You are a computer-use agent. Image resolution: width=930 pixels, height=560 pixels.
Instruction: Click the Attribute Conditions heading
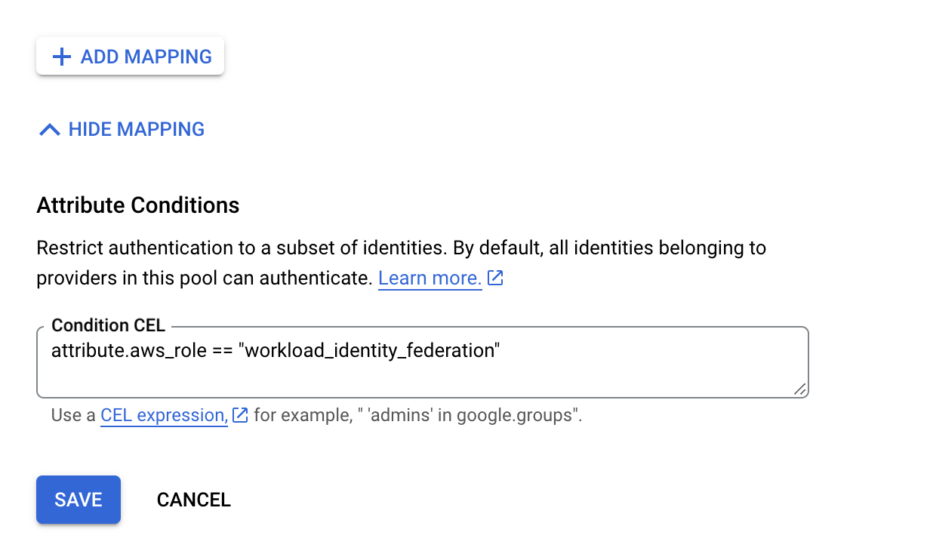pos(138,205)
